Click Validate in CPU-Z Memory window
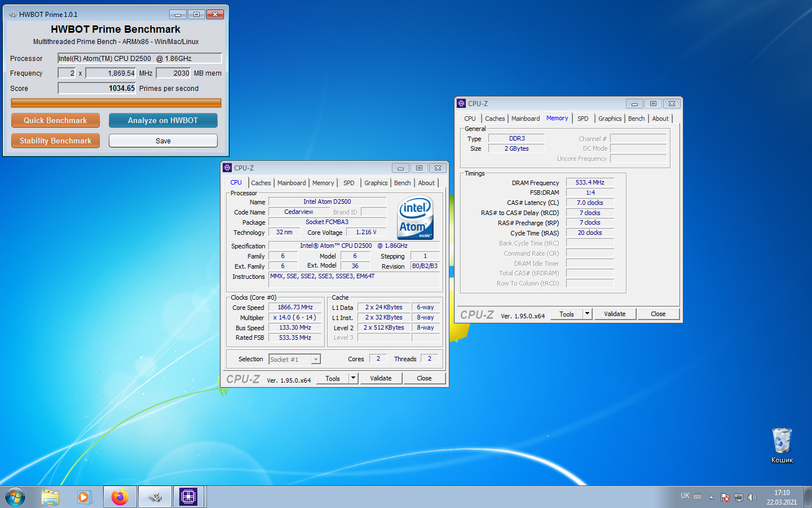Viewport: 812px width, 508px height. pyautogui.click(x=615, y=314)
